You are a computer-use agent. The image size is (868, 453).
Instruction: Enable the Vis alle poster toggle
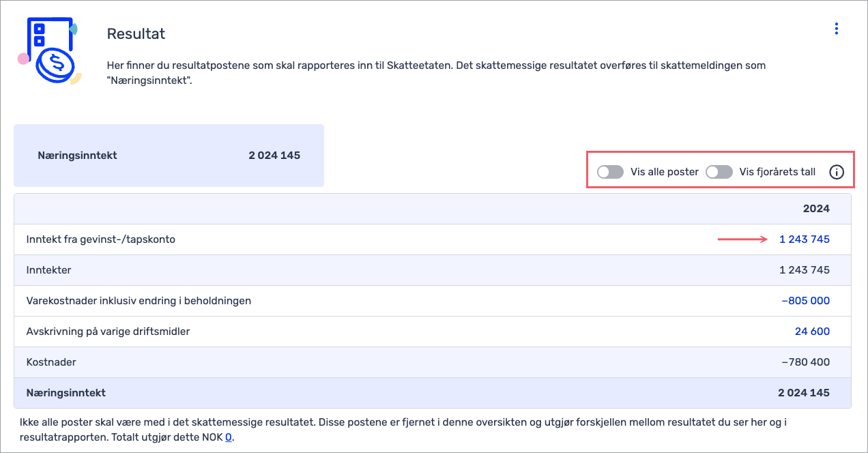(610, 172)
